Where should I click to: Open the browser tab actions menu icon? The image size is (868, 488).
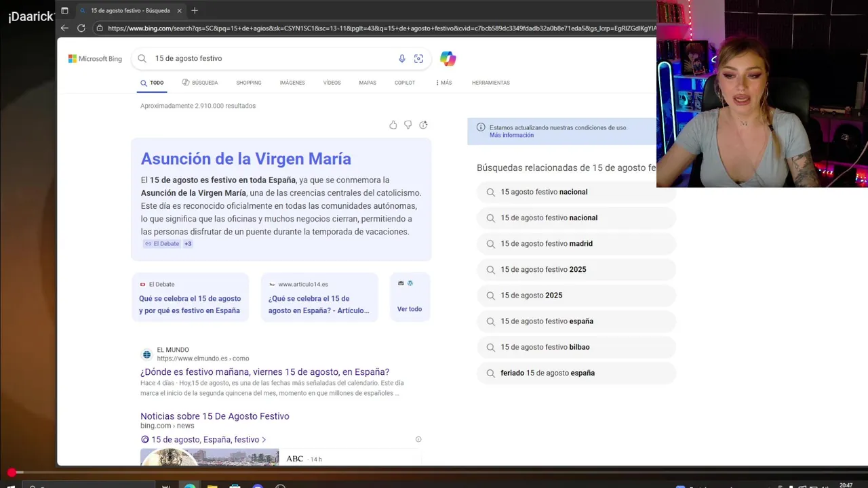pos(64,11)
